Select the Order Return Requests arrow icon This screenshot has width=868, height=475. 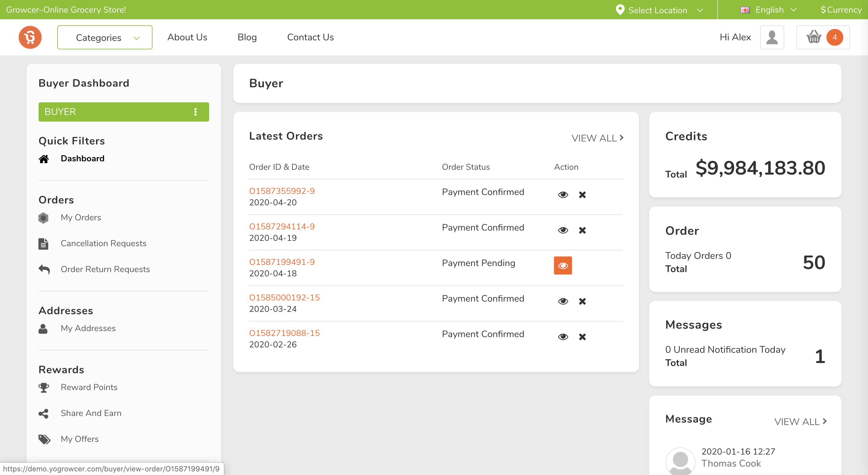44,269
